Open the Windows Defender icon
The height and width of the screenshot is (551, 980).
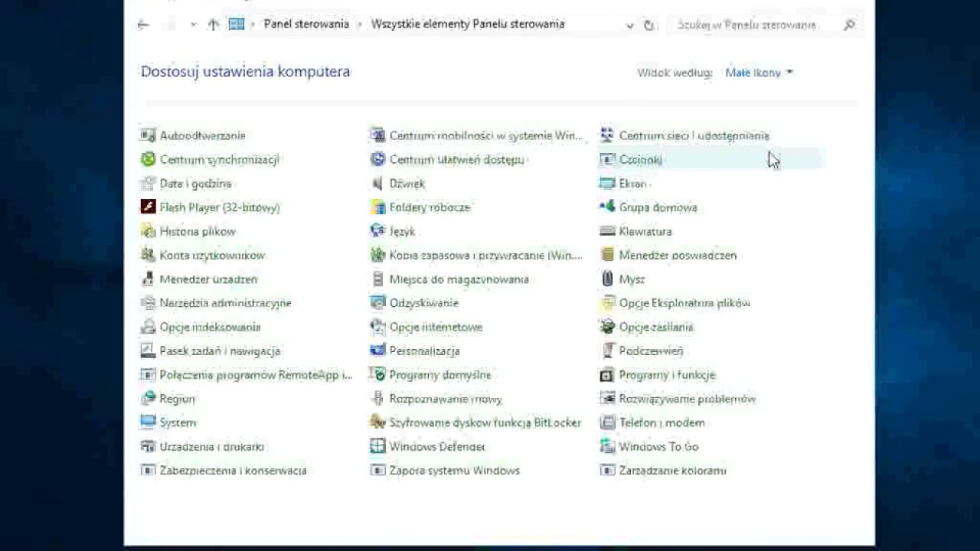pos(377,446)
